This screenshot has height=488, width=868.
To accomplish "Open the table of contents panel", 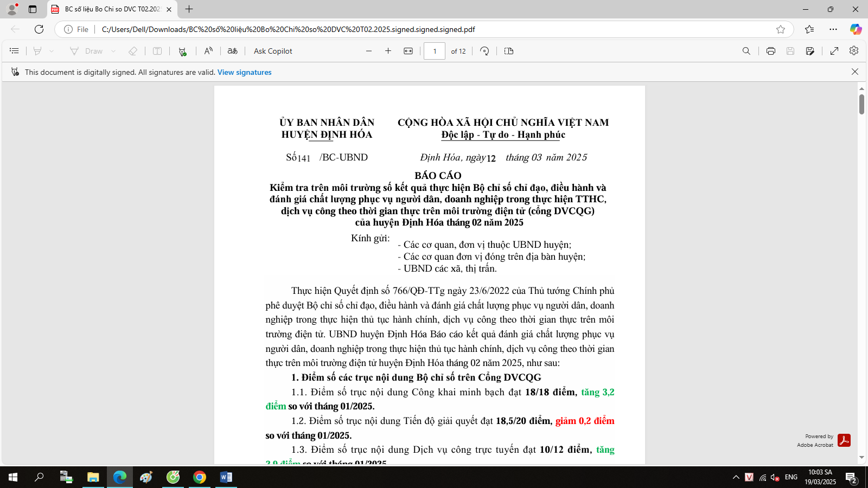I will tap(15, 51).
